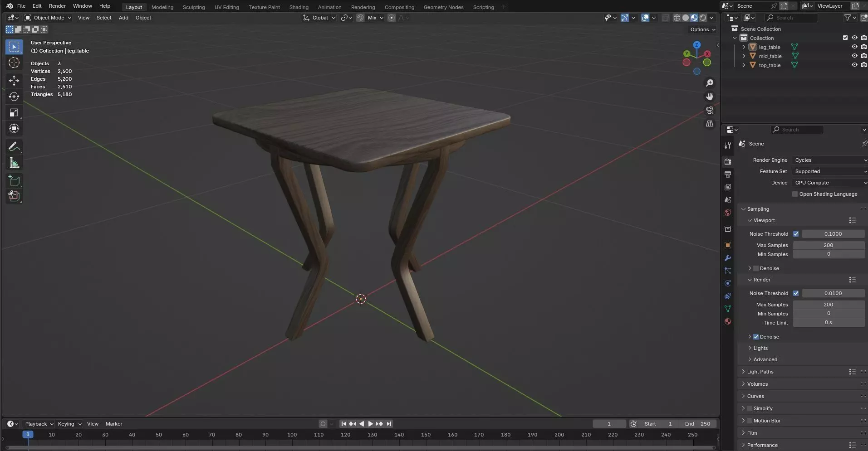The width and height of the screenshot is (868, 451).
Task: Open the File menu
Action: click(x=21, y=6)
